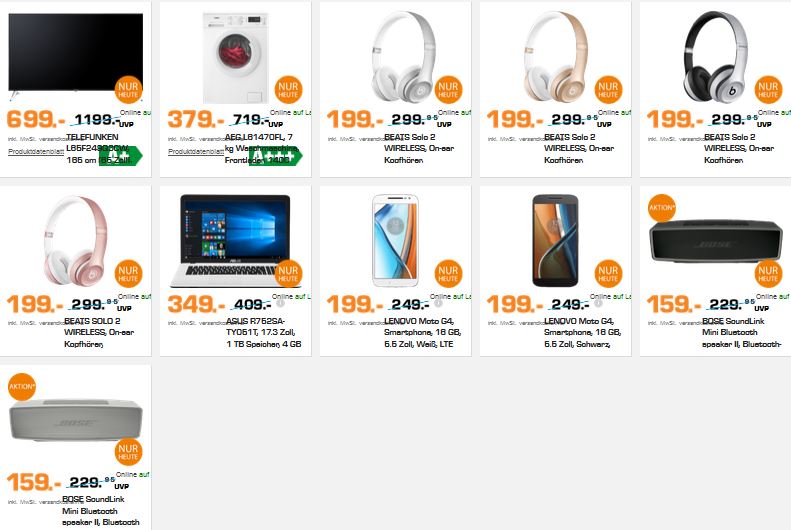
Task: Click the A+ energy label on Telefunken TV
Action: [x=121, y=156]
